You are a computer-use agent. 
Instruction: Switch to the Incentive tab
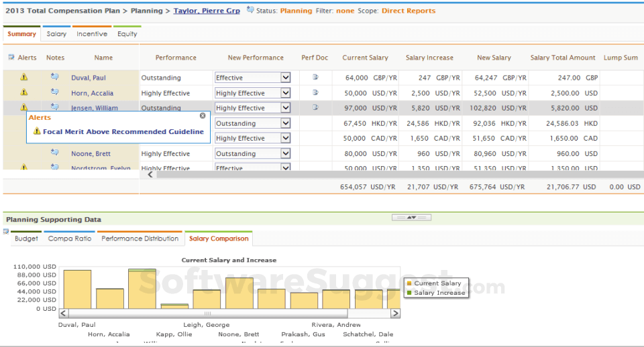click(91, 34)
